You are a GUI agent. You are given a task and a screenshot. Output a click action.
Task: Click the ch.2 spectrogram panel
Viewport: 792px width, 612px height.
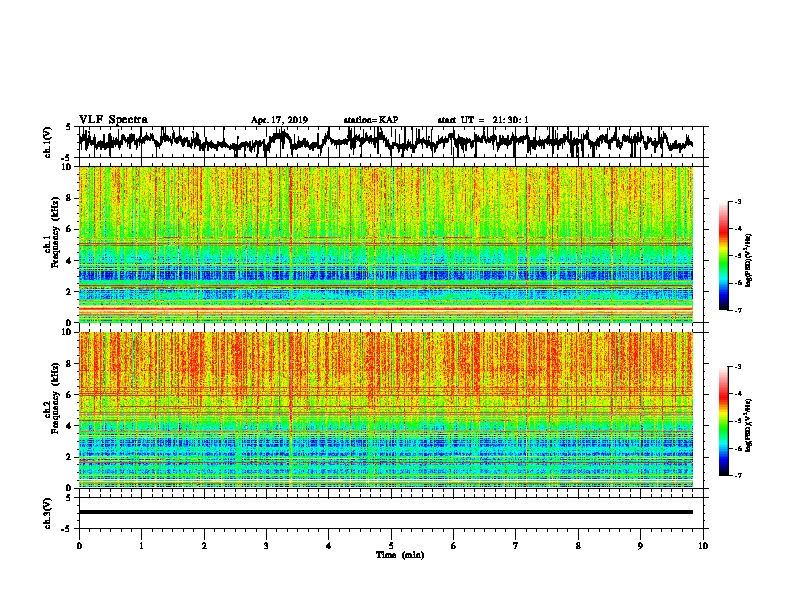coord(386,410)
